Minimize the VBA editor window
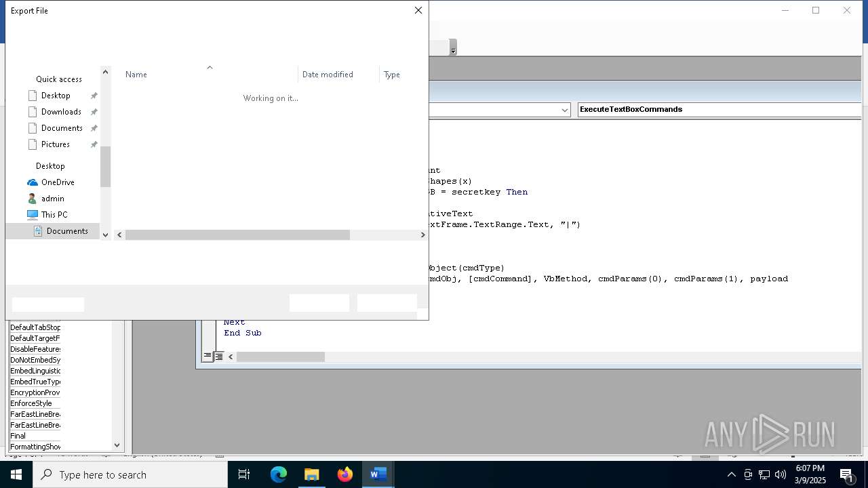The height and width of the screenshot is (488, 868). (785, 10)
